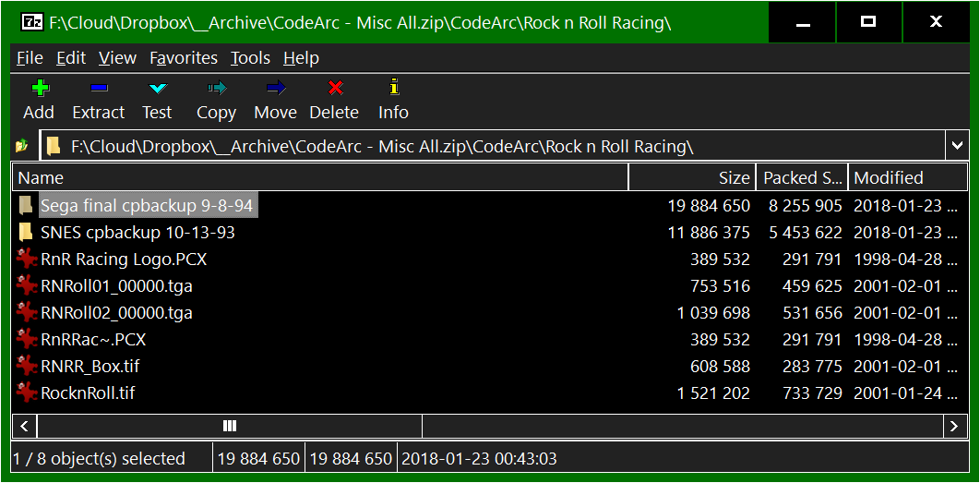This screenshot has width=980, height=483.
Task: Open the Help menu
Action: 301,58
